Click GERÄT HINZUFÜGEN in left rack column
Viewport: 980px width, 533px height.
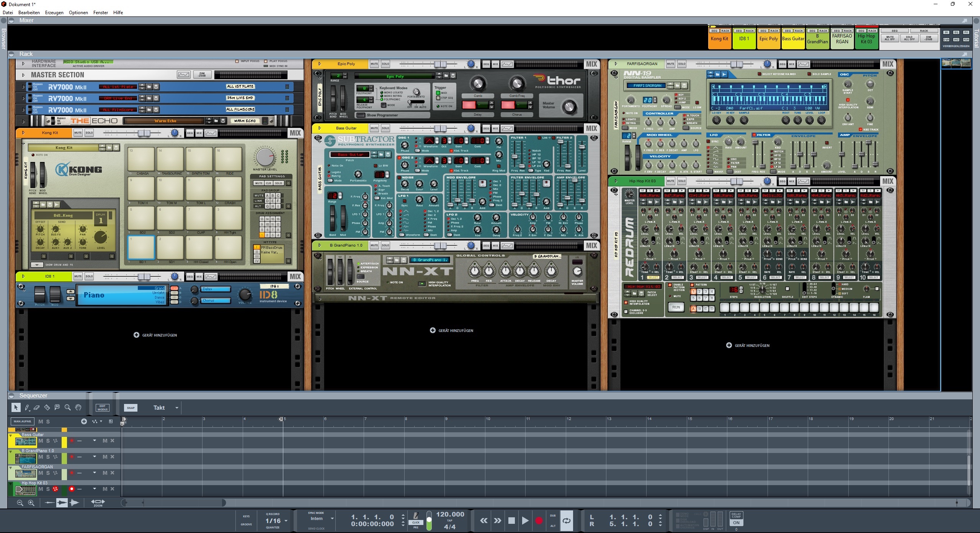155,335
